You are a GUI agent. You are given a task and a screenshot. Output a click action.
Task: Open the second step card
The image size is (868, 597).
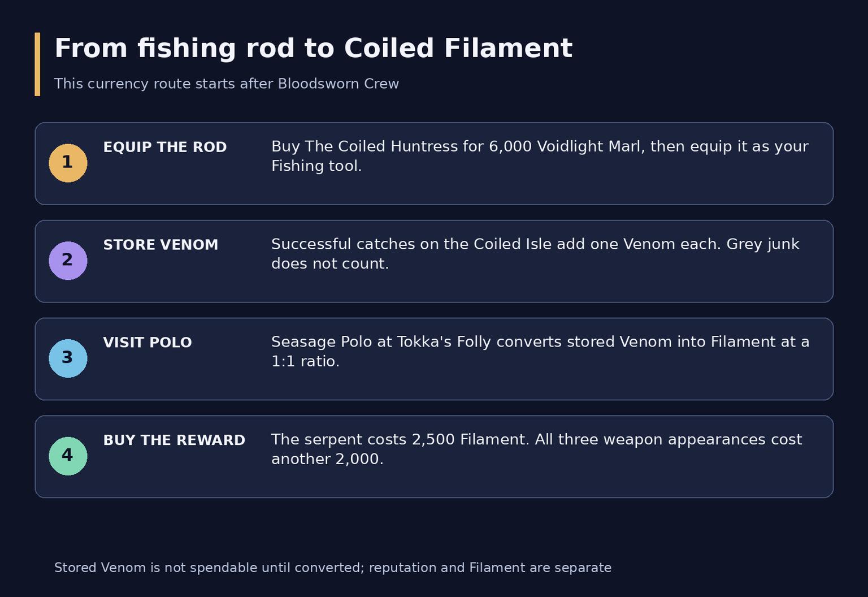pos(434,261)
